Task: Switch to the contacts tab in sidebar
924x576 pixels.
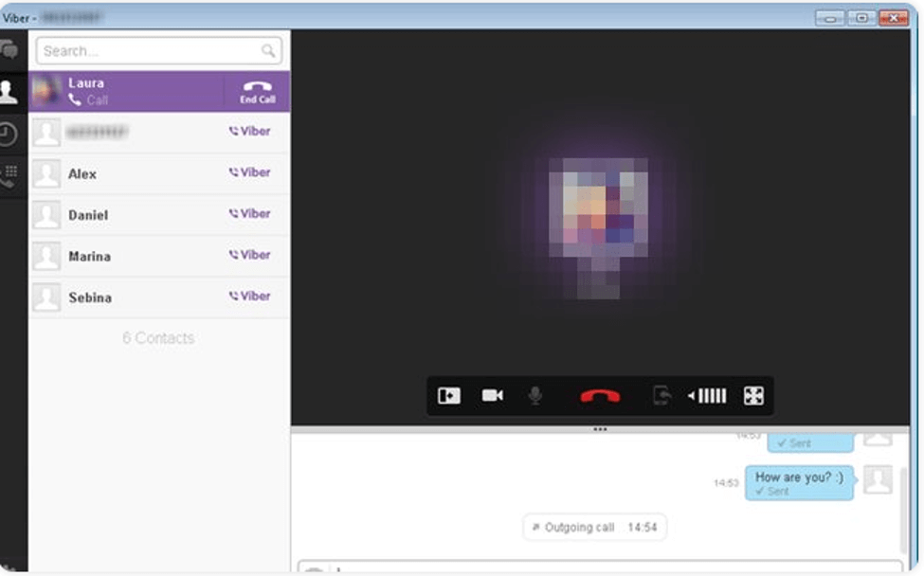Action: point(9,92)
